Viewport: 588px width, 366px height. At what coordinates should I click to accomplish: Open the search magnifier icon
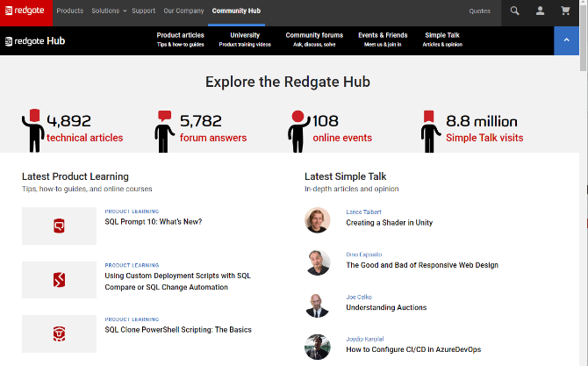(x=514, y=11)
